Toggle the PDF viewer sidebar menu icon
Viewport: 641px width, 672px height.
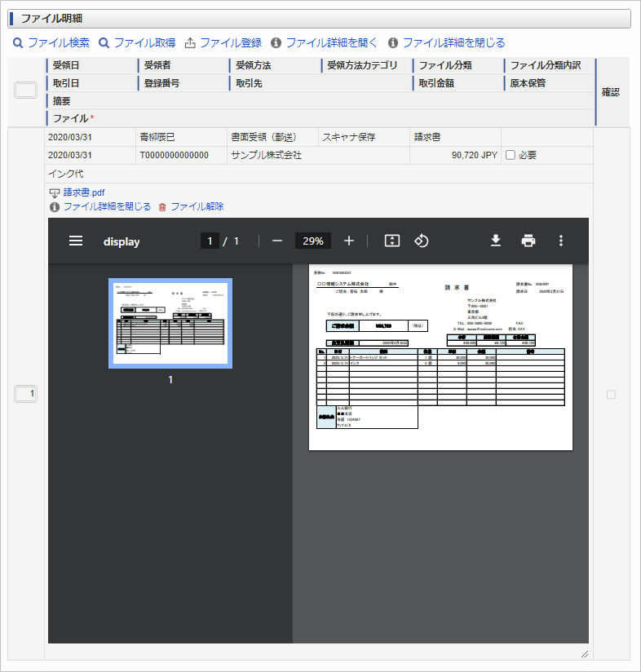pos(76,241)
